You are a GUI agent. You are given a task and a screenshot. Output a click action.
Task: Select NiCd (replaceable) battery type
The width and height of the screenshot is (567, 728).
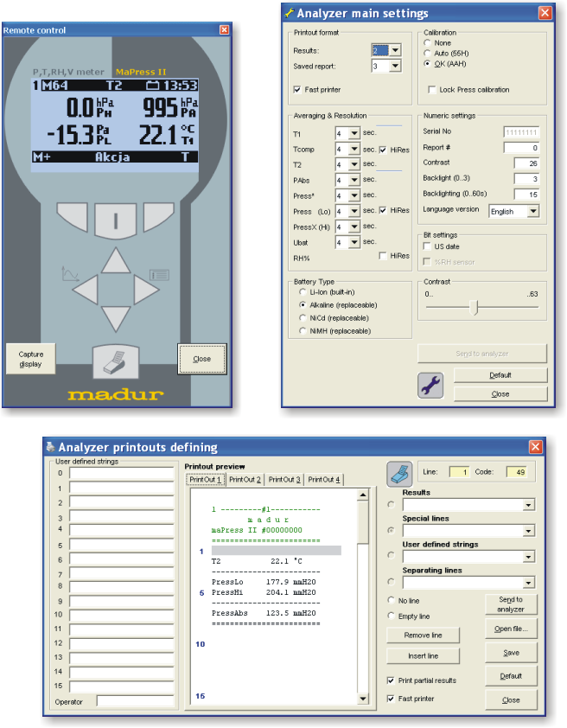[303, 318]
